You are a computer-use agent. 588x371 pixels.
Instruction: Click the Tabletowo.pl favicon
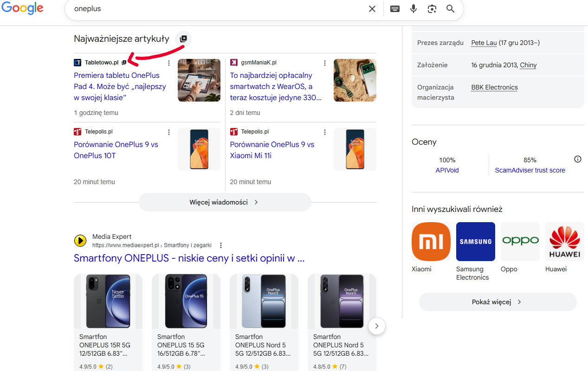point(78,63)
